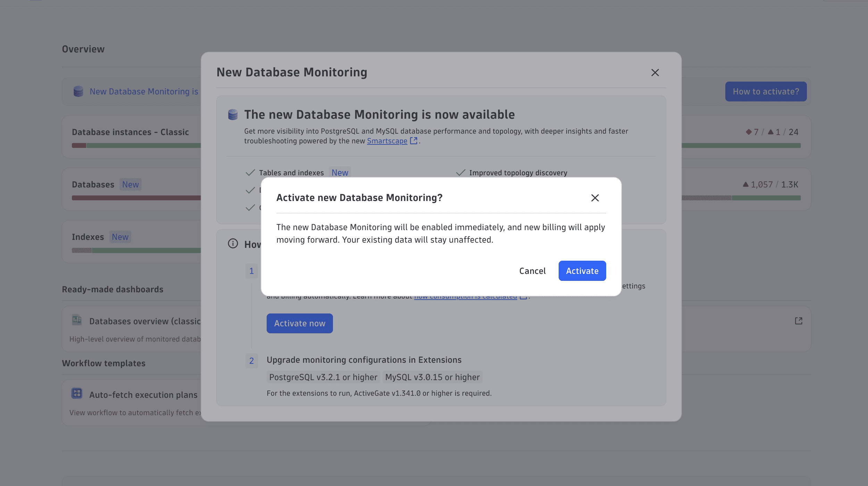Click the MySQL v3.0.15 or higher tag
868x486 pixels.
pos(432,377)
